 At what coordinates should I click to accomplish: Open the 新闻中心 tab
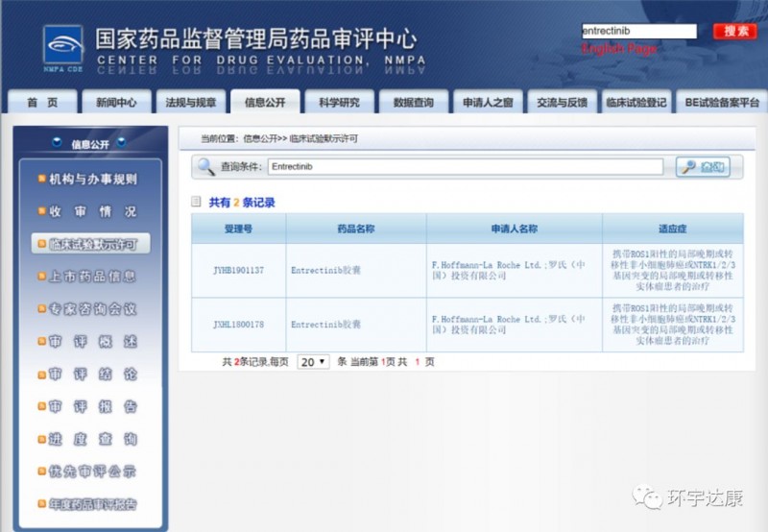(x=116, y=102)
